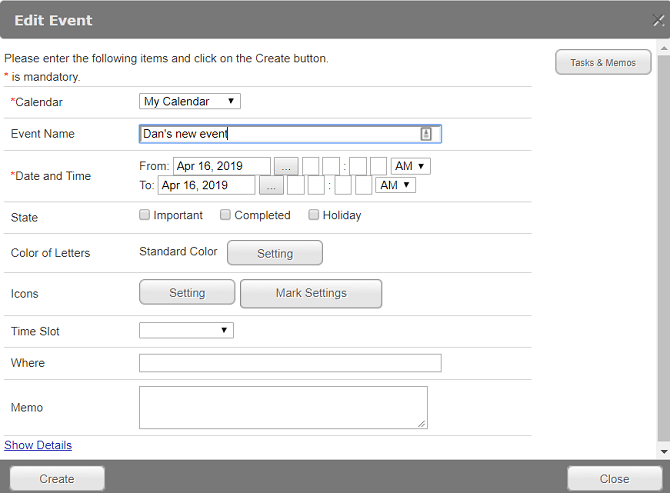Check the Completed state option
This screenshot has height=493, width=670.
tap(226, 215)
